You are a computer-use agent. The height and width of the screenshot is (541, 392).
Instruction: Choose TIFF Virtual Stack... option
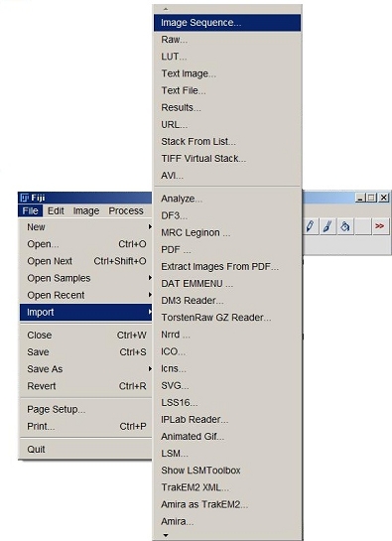coord(227,159)
